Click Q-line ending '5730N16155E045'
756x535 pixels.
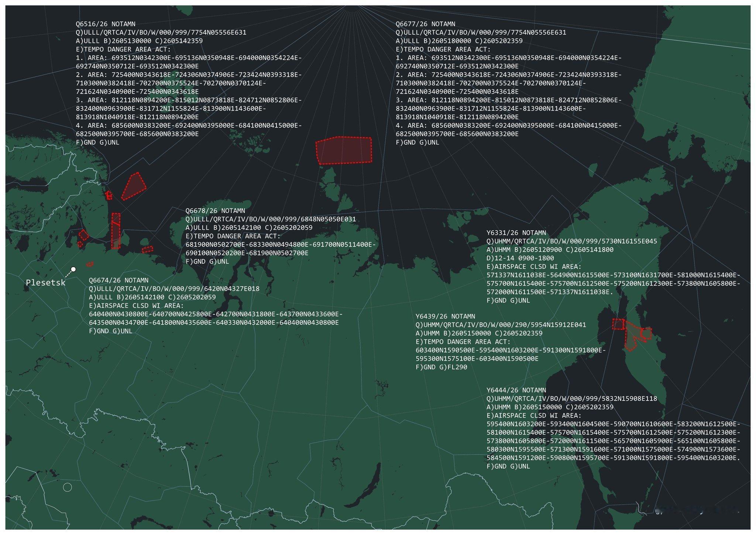(x=572, y=241)
